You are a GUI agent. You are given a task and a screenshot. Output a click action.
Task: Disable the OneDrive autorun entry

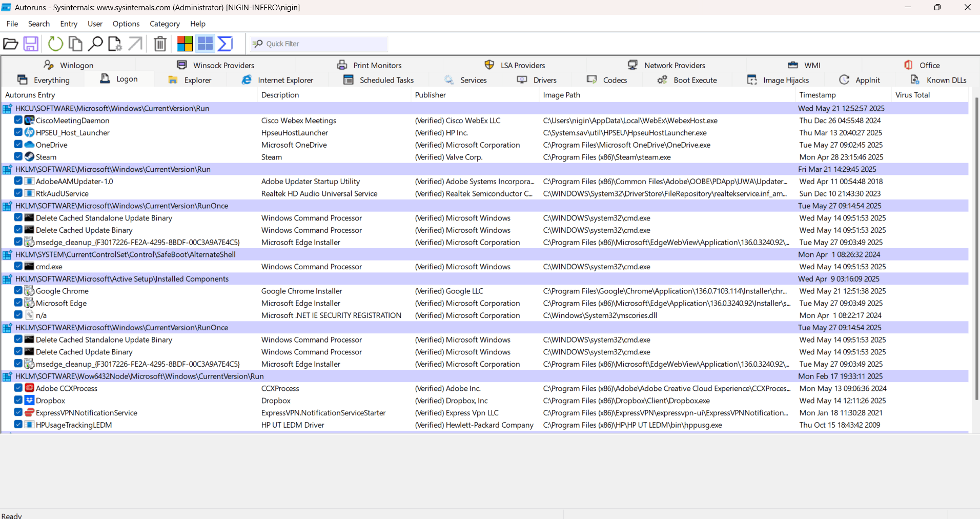coord(18,144)
